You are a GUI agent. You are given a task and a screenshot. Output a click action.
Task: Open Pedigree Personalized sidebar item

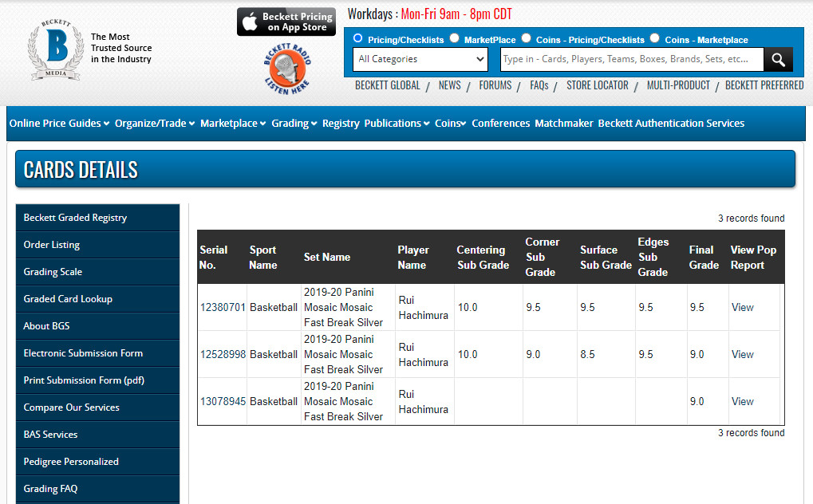coord(97,462)
